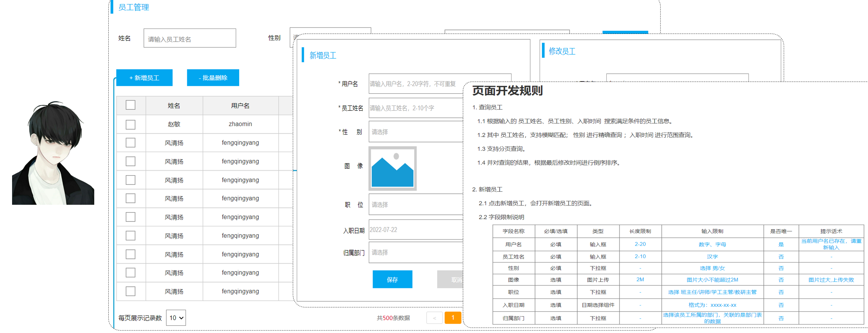
Task: Click the 数字、字母 input limit cell
Action: click(x=712, y=244)
